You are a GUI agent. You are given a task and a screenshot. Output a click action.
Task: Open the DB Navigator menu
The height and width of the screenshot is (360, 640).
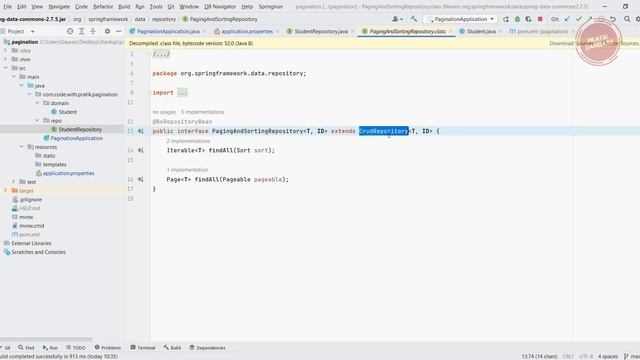(x=220, y=7)
